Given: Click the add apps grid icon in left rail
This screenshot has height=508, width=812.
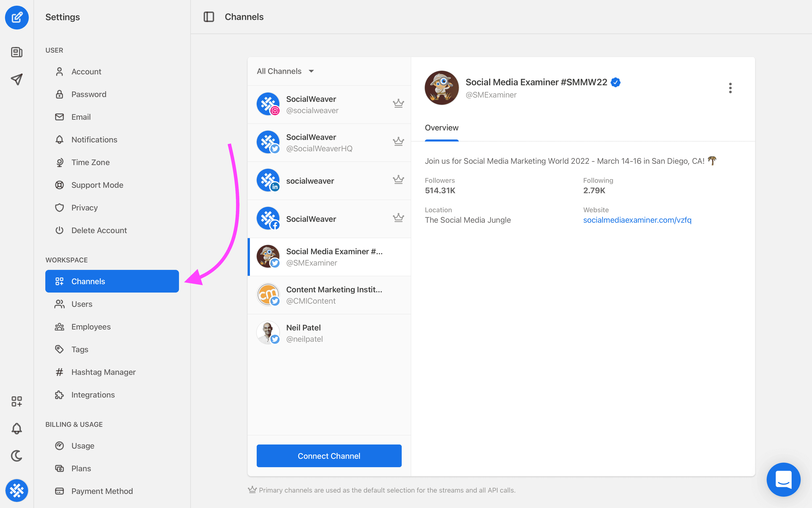Looking at the screenshot, I should coord(17,401).
